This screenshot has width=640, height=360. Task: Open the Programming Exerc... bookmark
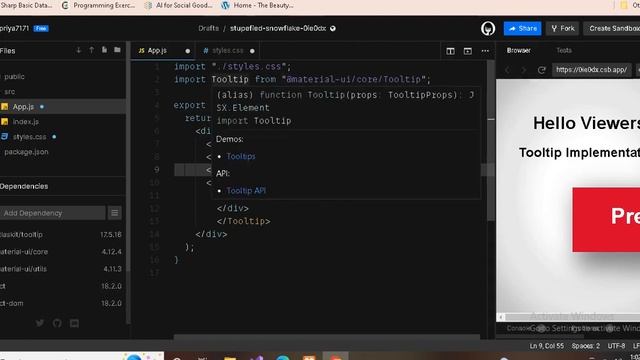(98, 5)
